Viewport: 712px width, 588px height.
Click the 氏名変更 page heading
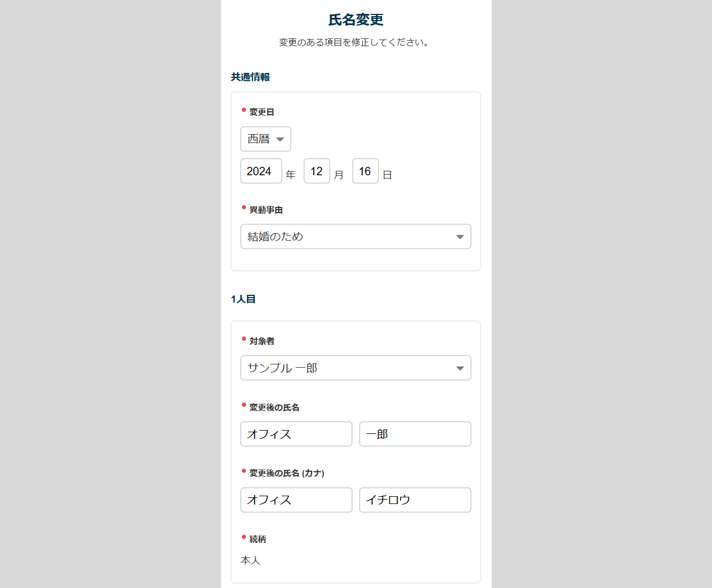pyautogui.click(x=356, y=20)
